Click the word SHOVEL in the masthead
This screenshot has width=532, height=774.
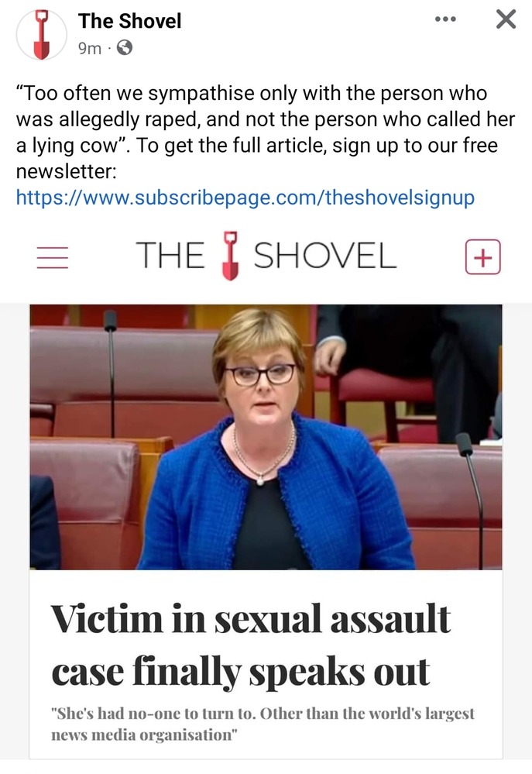[324, 256]
